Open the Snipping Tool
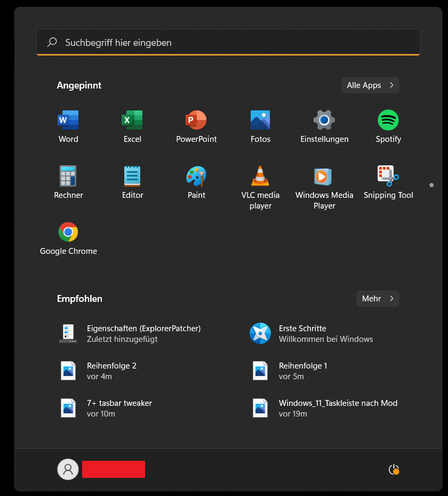This screenshot has width=448, height=496. click(x=388, y=177)
